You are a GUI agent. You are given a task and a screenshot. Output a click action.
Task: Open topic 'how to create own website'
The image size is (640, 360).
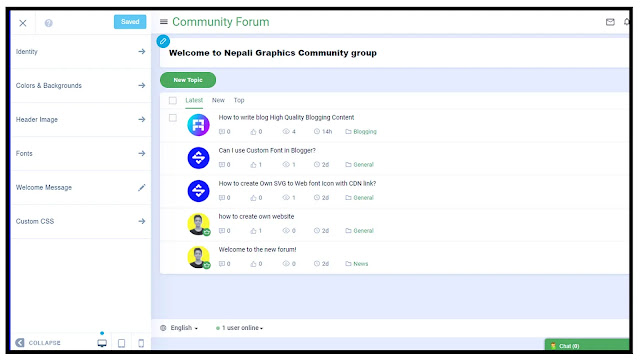coord(256,216)
